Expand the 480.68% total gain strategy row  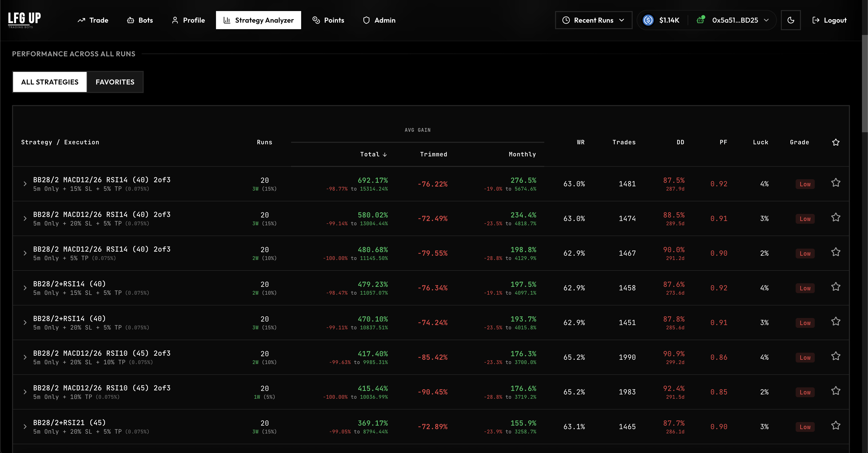[25, 253]
